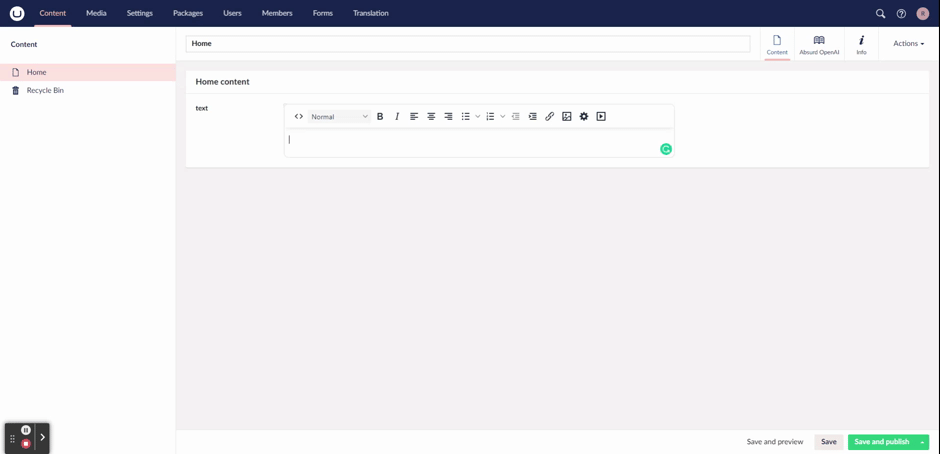Toggle italic formatting
The width and height of the screenshot is (940, 454).
tap(397, 116)
